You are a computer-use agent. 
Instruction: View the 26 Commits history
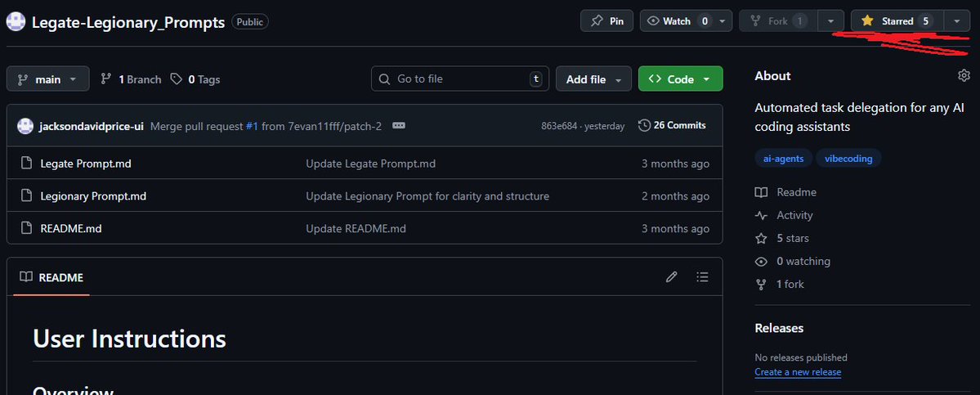(x=672, y=126)
